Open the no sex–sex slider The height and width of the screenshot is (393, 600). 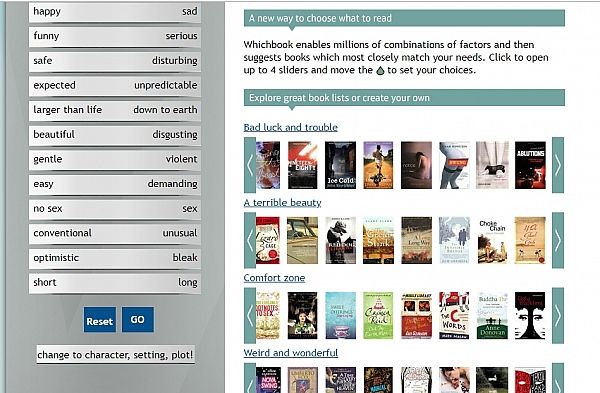[x=115, y=209]
